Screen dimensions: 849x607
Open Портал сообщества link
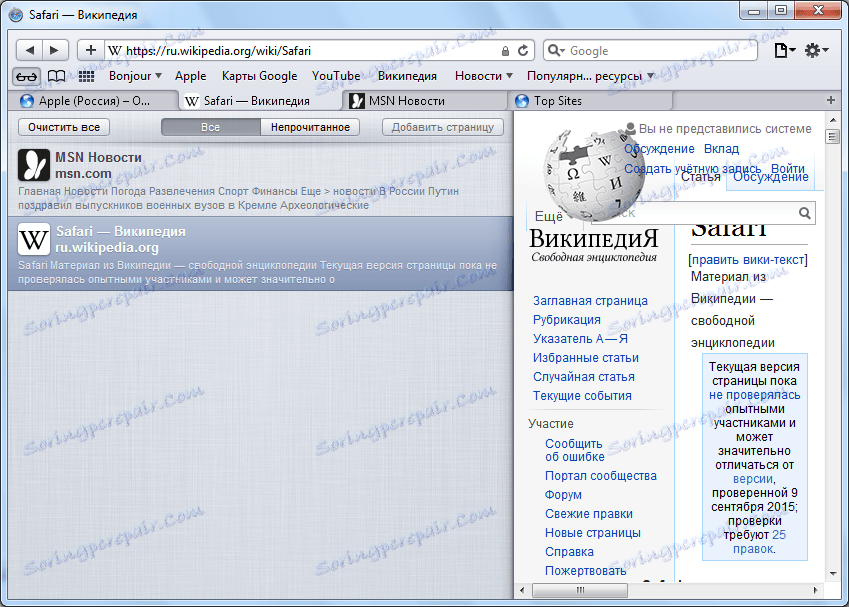(600, 475)
